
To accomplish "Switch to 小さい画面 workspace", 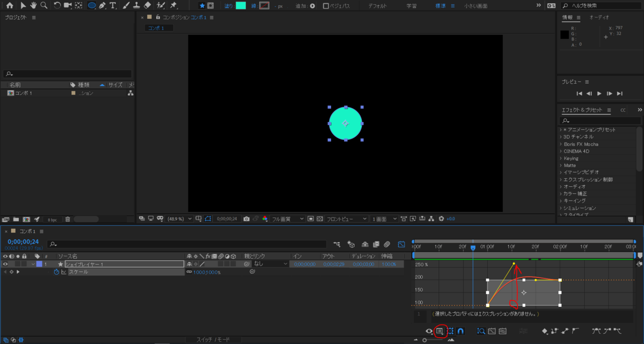I will point(475,6).
